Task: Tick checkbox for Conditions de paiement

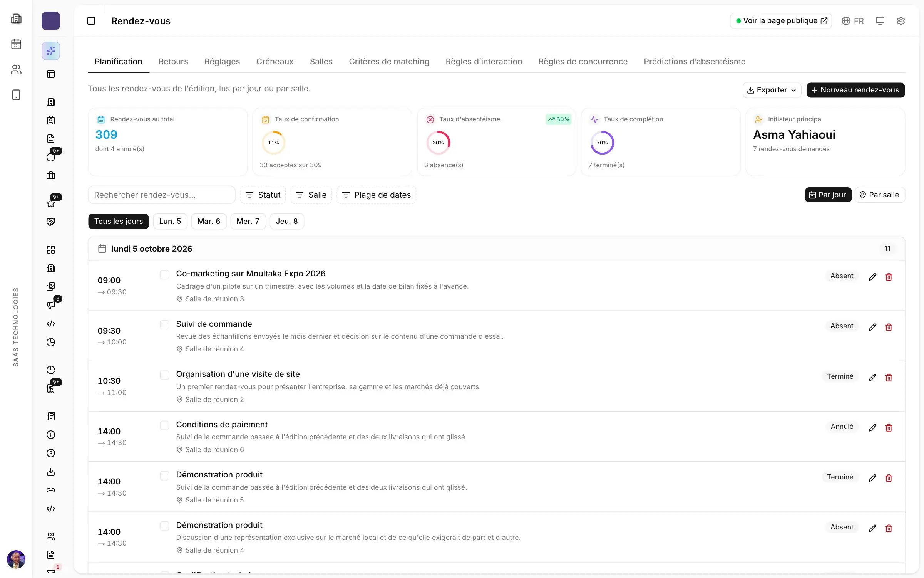Action: click(164, 425)
